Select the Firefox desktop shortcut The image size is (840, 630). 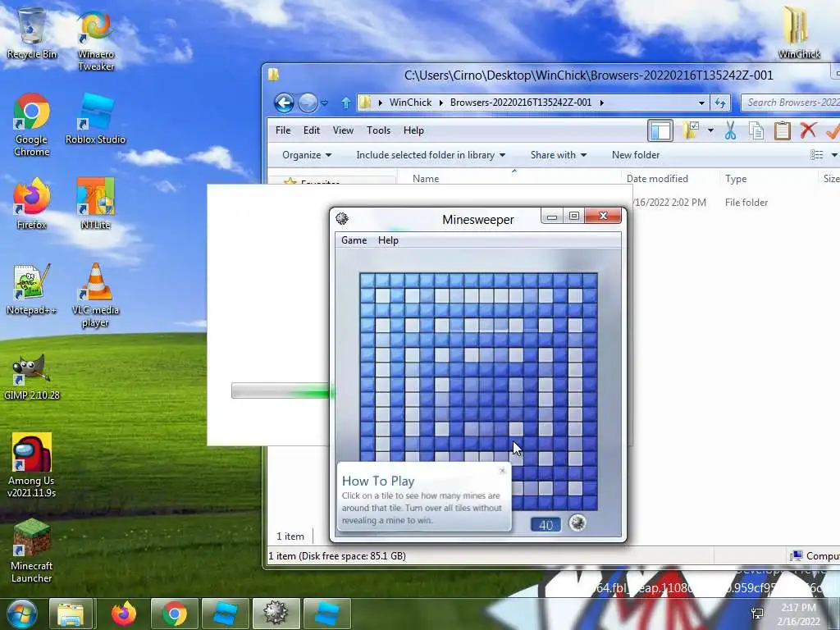tap(32, 203)
